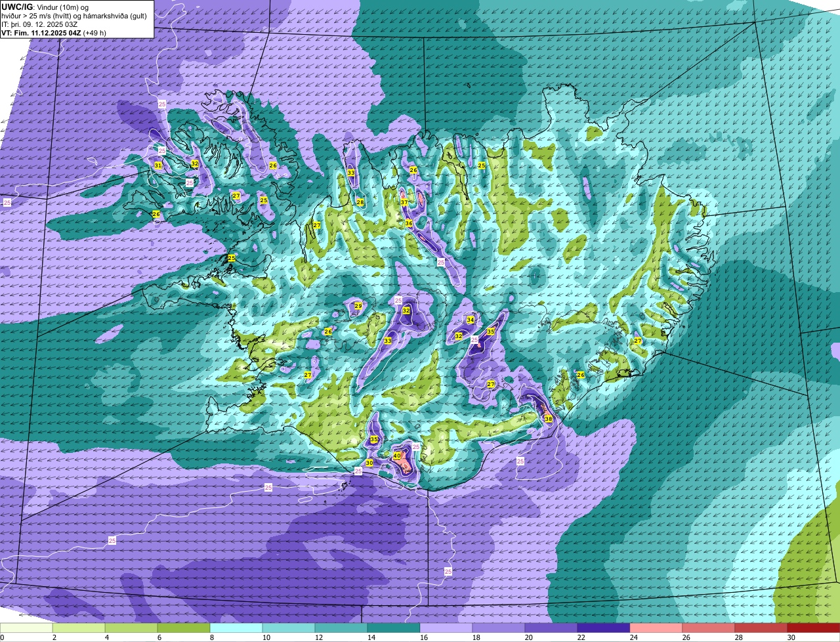Click the yellow gust label 40

[x=397, y=455]
